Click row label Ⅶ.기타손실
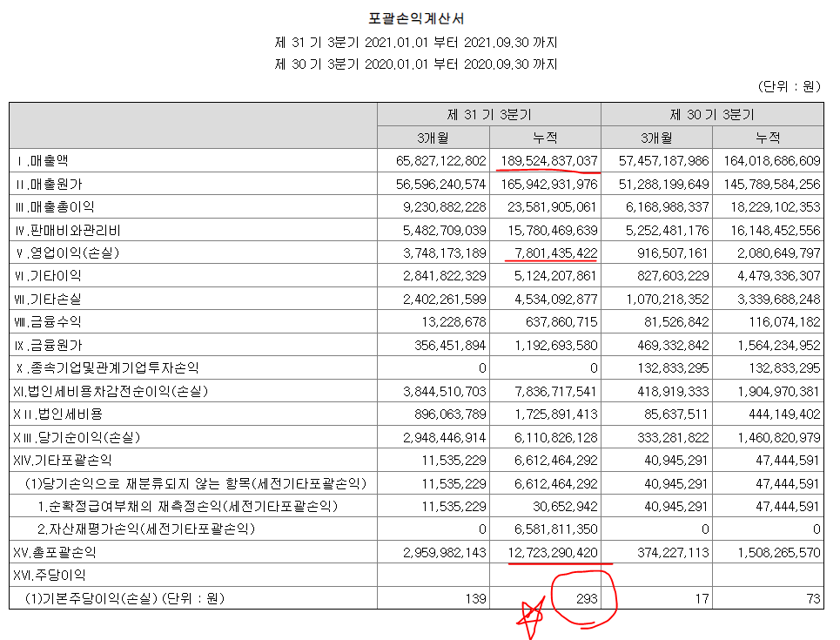The width and height of the screenshot is (840, 640). 48,299
